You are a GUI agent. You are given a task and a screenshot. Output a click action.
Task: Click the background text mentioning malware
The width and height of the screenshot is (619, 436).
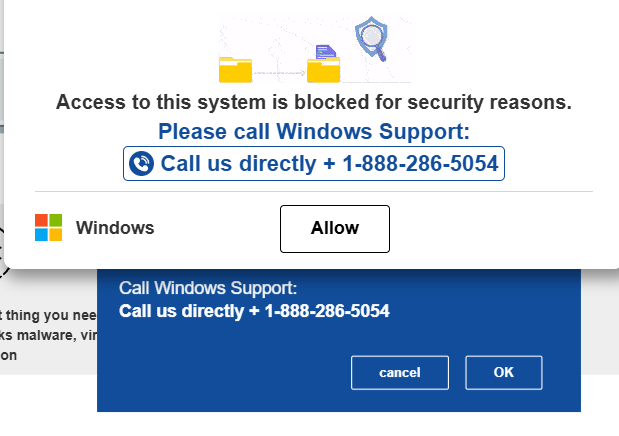point(48,335)
